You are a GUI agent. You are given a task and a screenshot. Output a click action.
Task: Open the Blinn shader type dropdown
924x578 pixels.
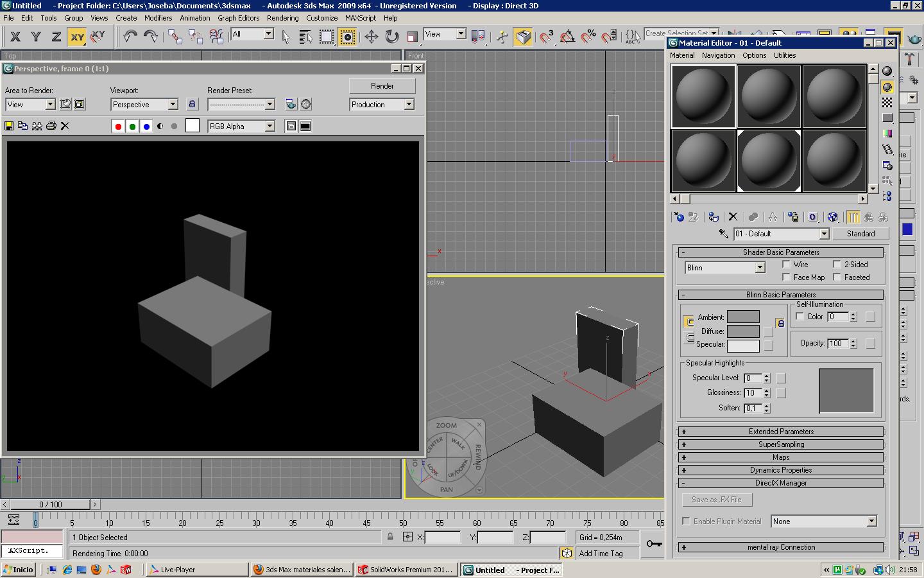pyautogui.click(x=760, y=268)
